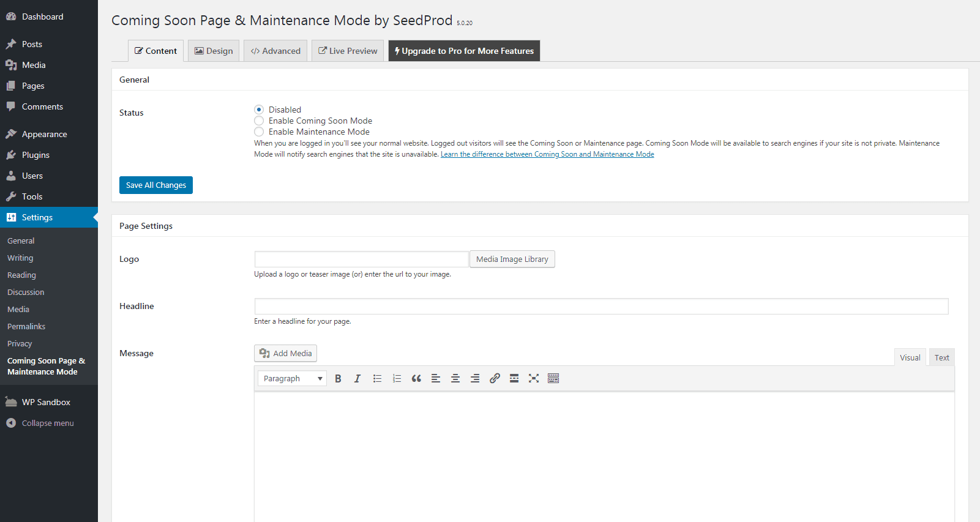Open the Paragraph format dropdown
Image resolution: width=980 pixels, height=522 pixels.
pos(292,378)
